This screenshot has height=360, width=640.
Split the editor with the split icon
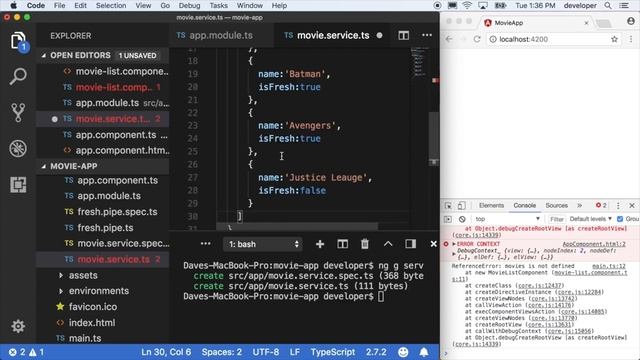403,36
